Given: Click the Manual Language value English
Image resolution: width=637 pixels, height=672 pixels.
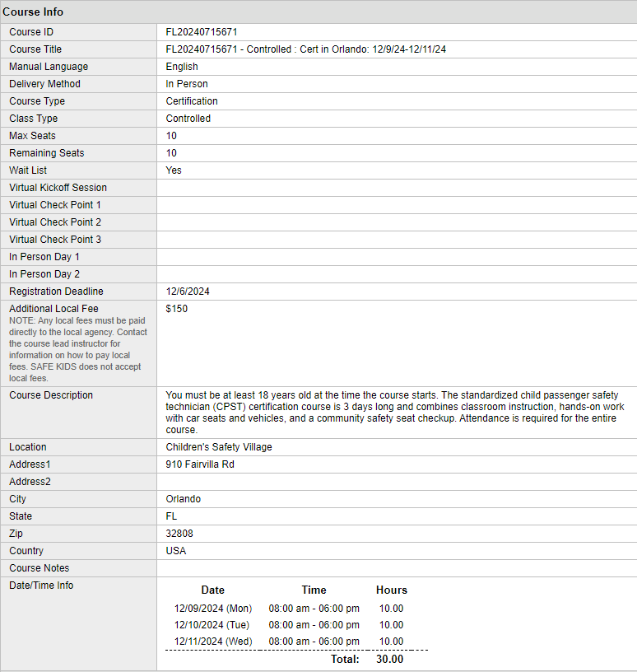Looking at the screenshot, I should [x=182, y=67].
